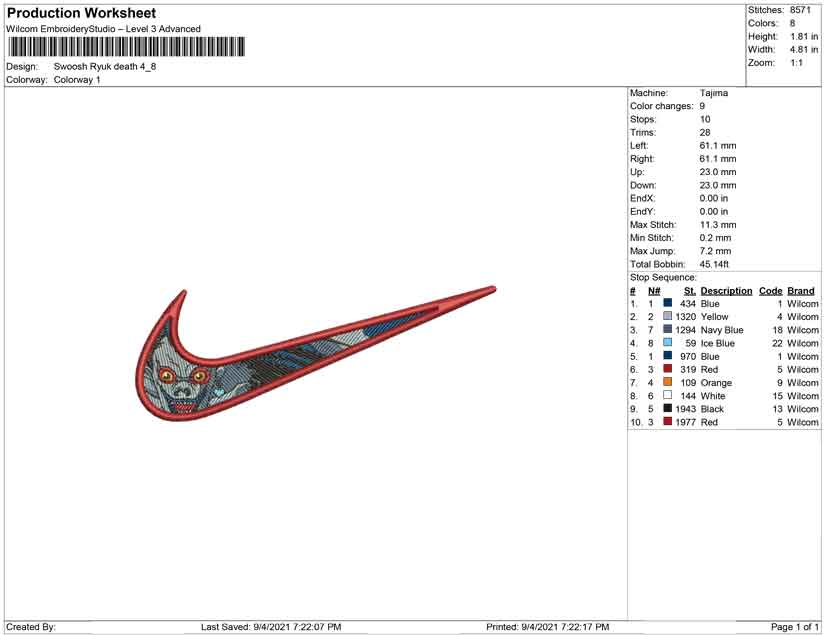The image size is (825, 635).
Task: Click the Wilcom EmbroideryStudio Level 3 Advanced text
Action: 103,29
